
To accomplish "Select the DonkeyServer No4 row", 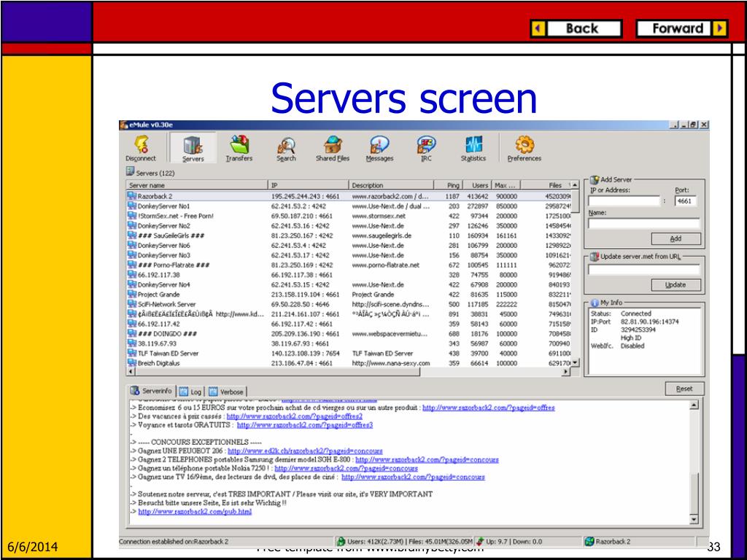I will click(x=349, y=284).
